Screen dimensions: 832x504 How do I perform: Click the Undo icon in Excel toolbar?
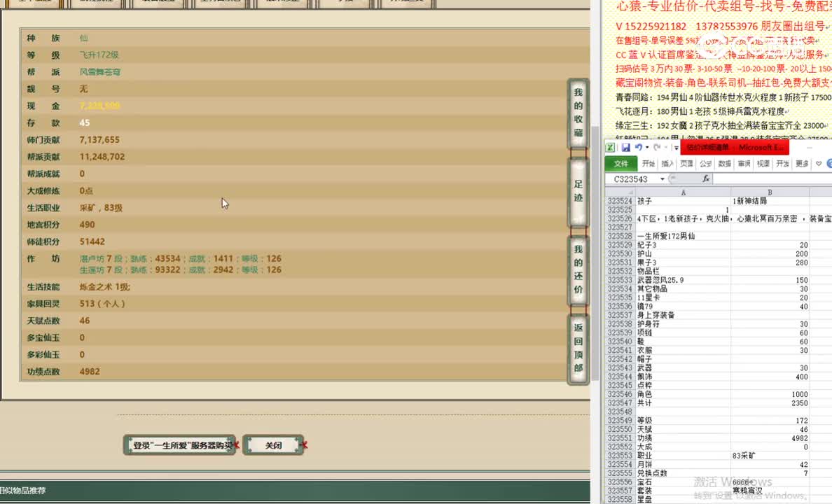[x=639, y=147]
